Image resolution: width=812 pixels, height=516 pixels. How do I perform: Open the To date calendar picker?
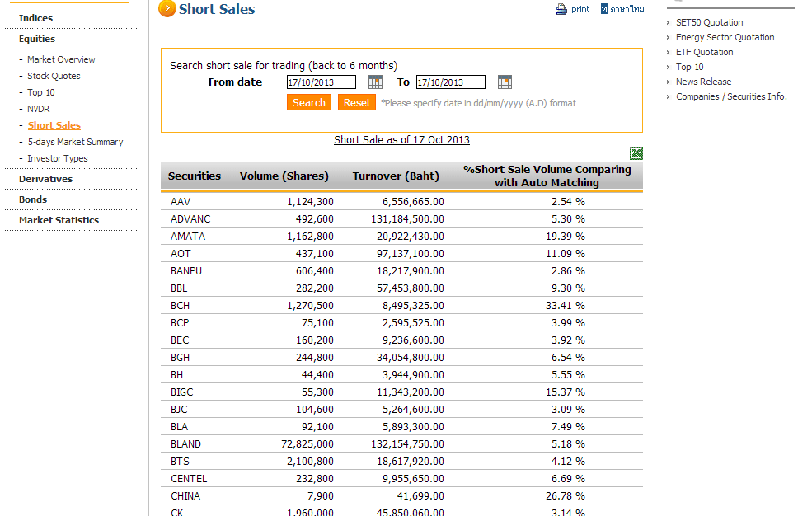[505, 82]
